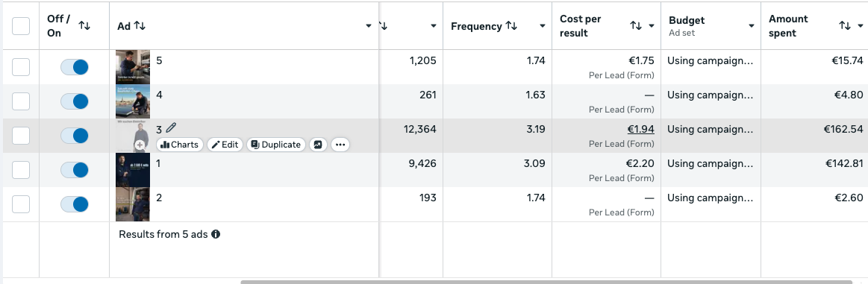Tick the checkbox for ad 3
The image size is (868, 284).
tap(21, 136)
